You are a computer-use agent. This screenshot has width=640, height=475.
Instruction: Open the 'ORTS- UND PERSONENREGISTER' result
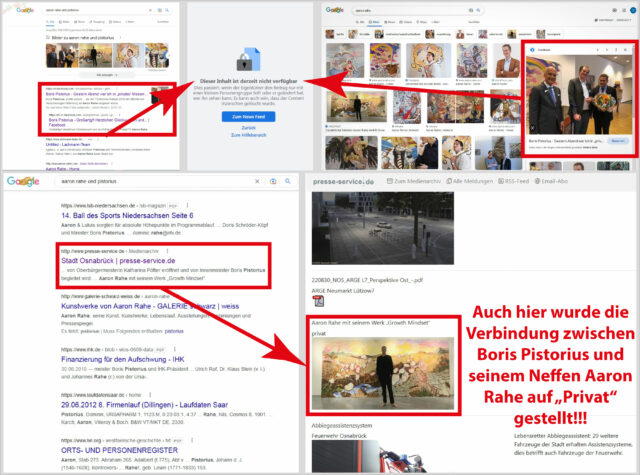pos(120,450)
